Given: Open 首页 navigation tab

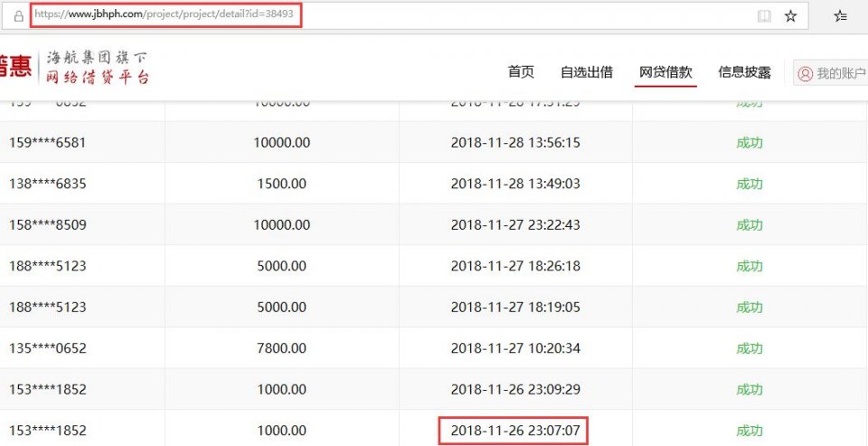Looking at the screenshot, I should coord(521,72).
